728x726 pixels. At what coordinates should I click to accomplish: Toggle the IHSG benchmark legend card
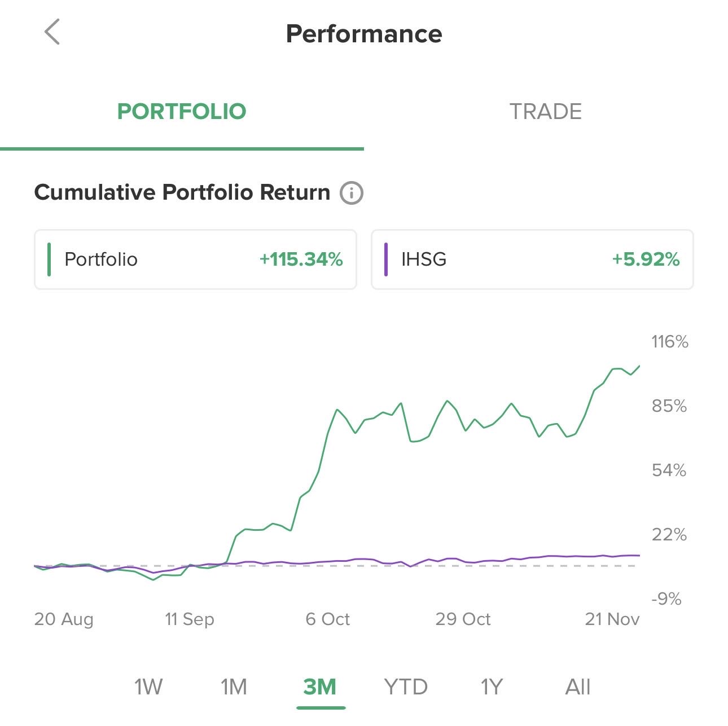532,259
